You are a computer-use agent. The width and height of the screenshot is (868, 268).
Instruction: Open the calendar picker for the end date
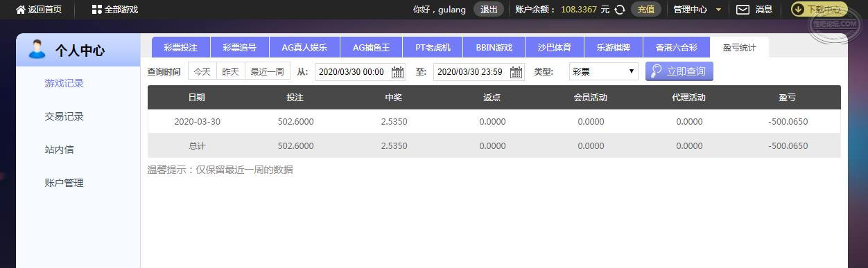coord(516,72)
